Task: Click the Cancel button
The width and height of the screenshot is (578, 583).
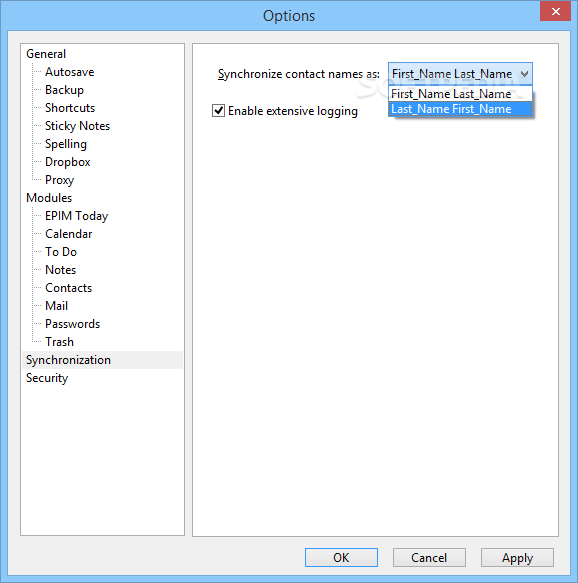Action: click(x=429, y=557)
